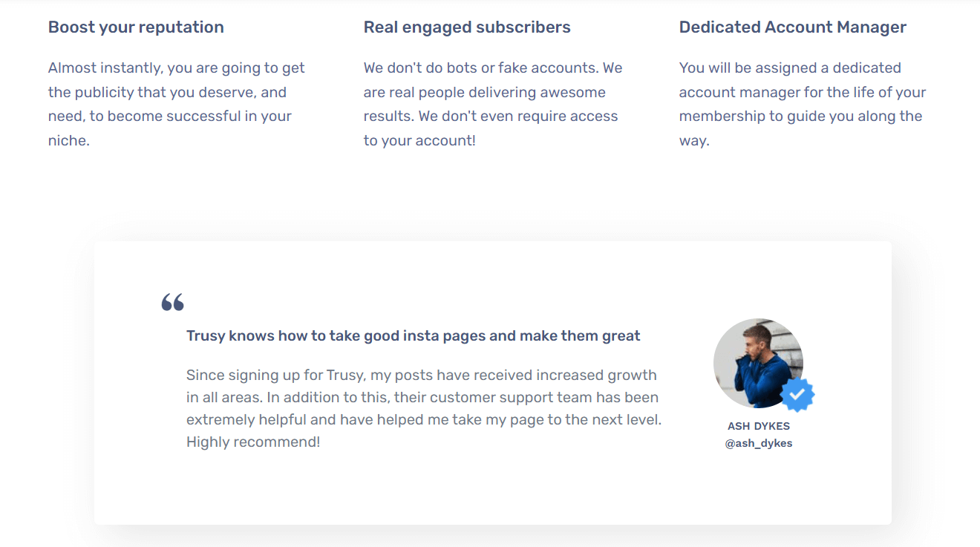
Task: Open Ash Dykes profile photo
Action: pos(758,364)
